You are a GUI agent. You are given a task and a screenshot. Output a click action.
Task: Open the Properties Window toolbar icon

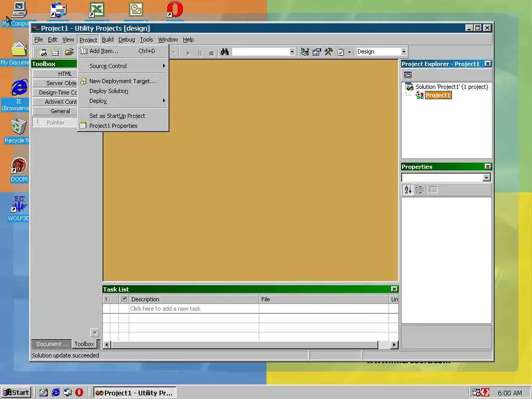click(x=316, y=52)
